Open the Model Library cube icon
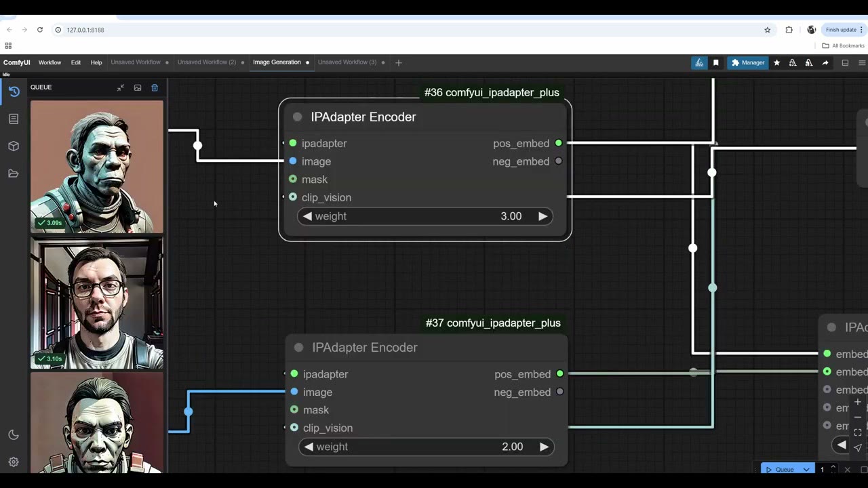 pos(14,146)
